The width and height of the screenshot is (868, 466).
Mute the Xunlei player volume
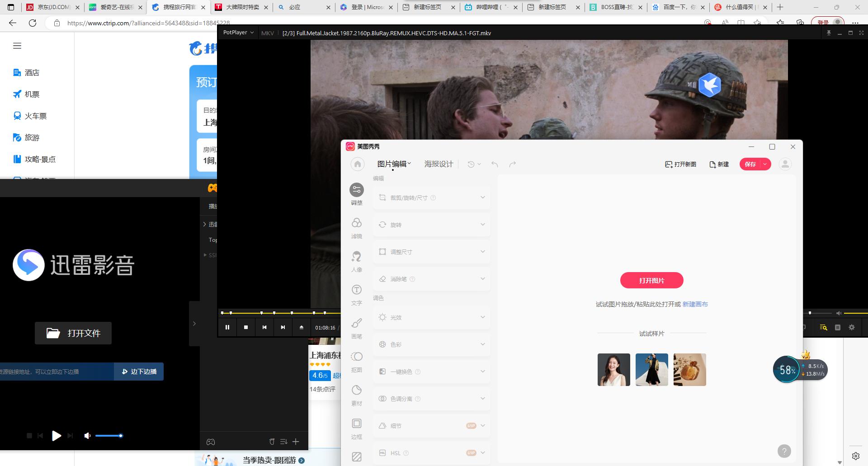tap(87, 436)
